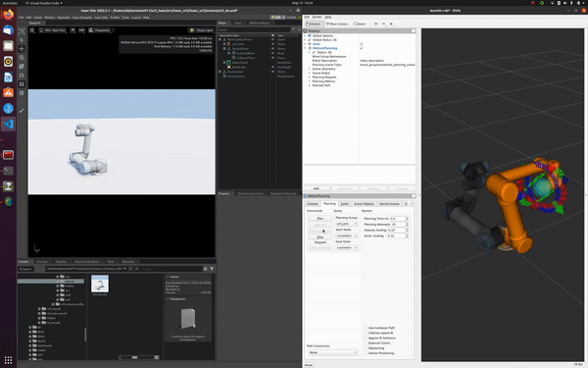This screenshot has width=588, height=368.
Task: Toggle visibility eye for GroundPlane prim
Action: point(273,48)
